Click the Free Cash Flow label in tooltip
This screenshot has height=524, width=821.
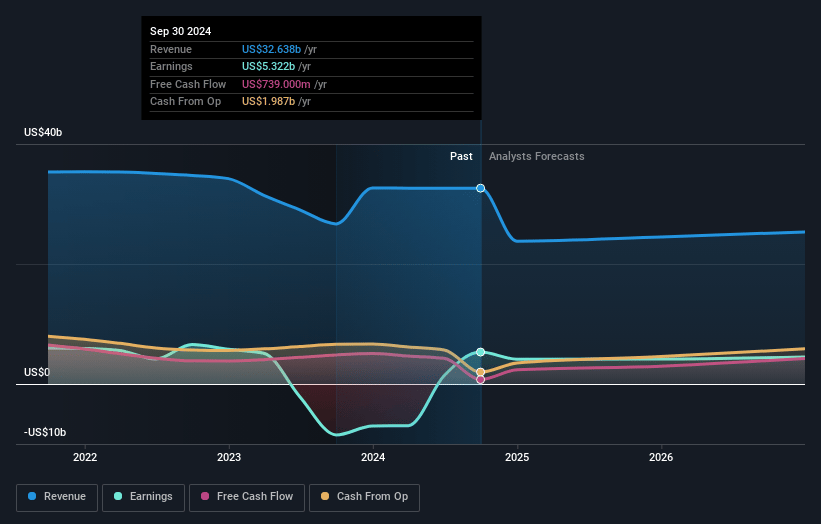click(188, 84)
